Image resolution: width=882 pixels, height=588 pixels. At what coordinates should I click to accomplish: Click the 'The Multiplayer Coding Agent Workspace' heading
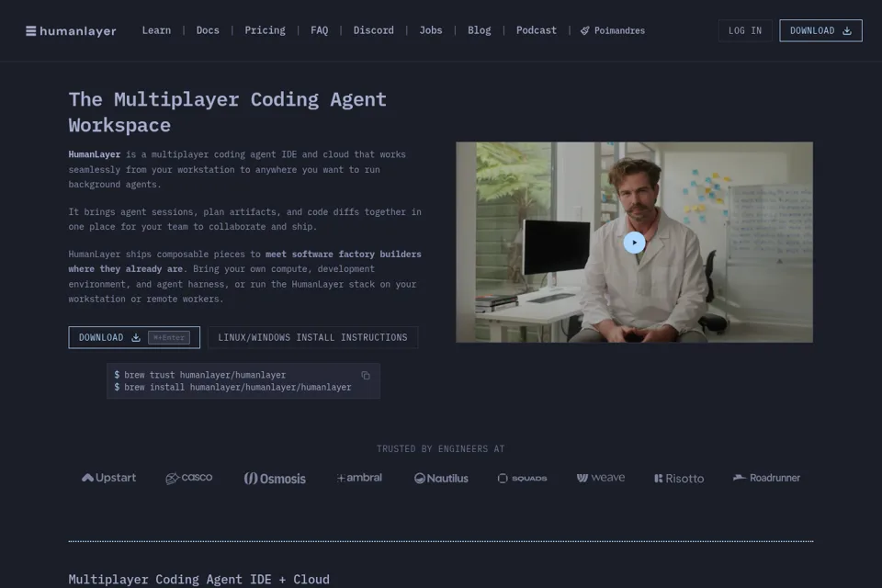pyautogui.click(x=227, y=112)
